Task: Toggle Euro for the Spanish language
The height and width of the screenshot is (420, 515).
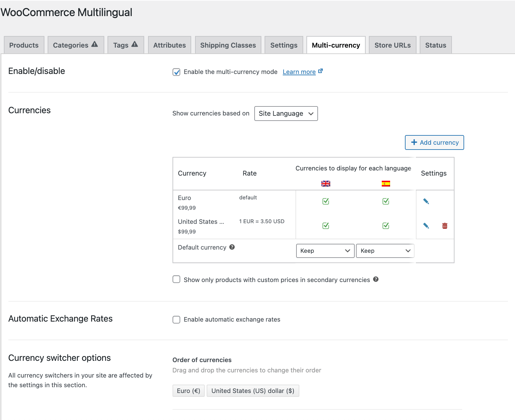Action: tap(386, 201)
